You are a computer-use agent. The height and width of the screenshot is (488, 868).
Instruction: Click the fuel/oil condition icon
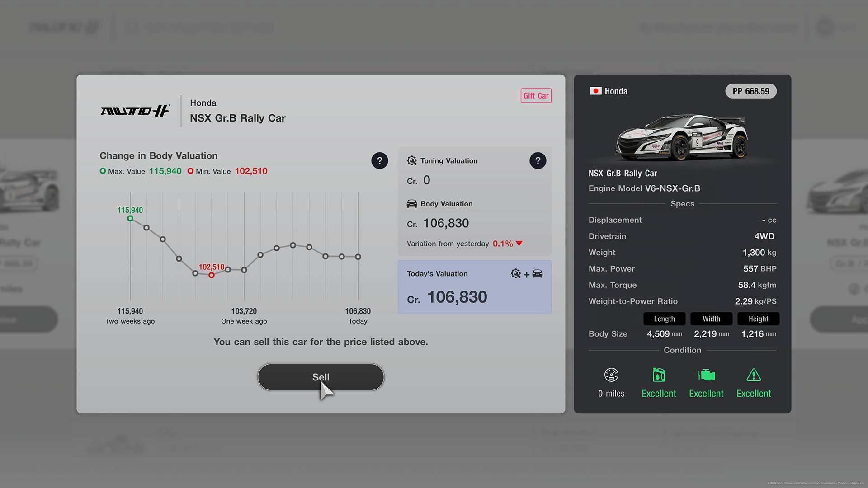pos(659,375)
